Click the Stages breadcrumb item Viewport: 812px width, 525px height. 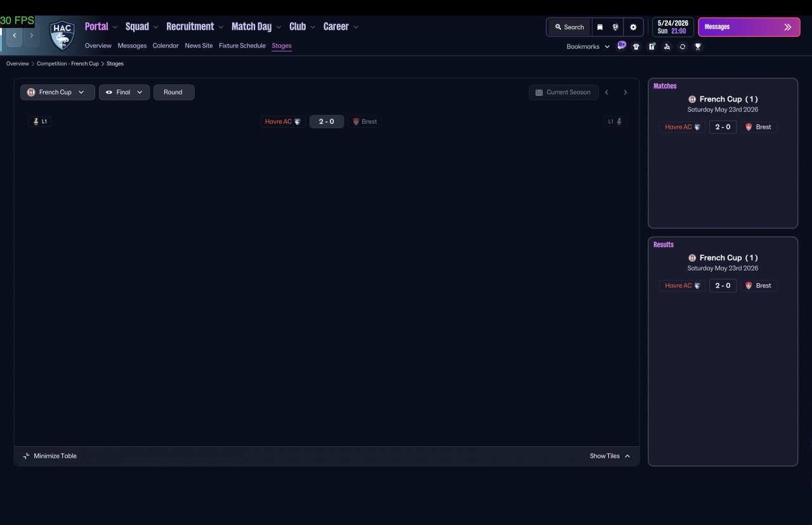[x=115, y=63]
